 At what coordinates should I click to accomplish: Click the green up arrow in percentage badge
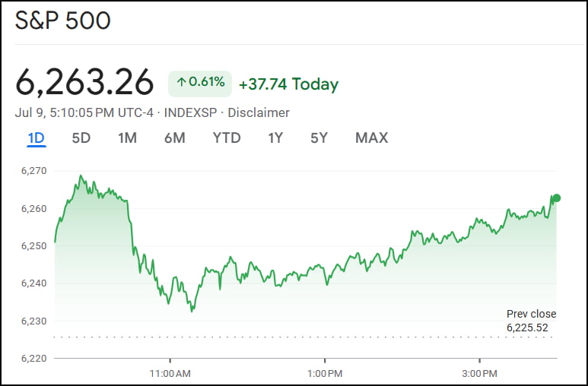click(181, 83)
